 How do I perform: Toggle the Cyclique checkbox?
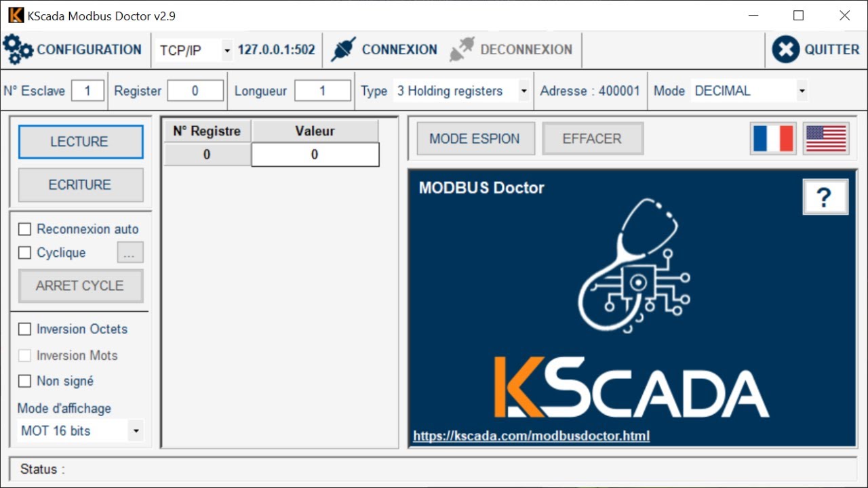point(25,253)
